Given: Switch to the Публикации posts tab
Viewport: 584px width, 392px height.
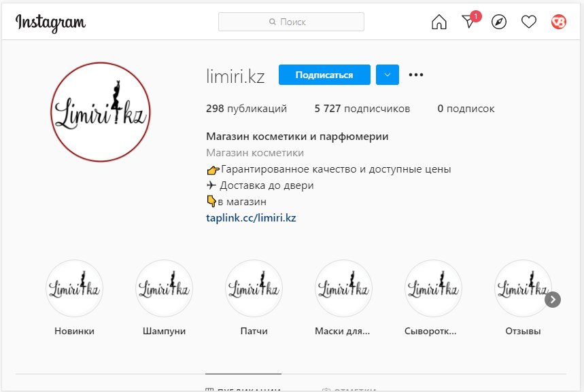Looking at the screenshot, I should click(243, 387).
